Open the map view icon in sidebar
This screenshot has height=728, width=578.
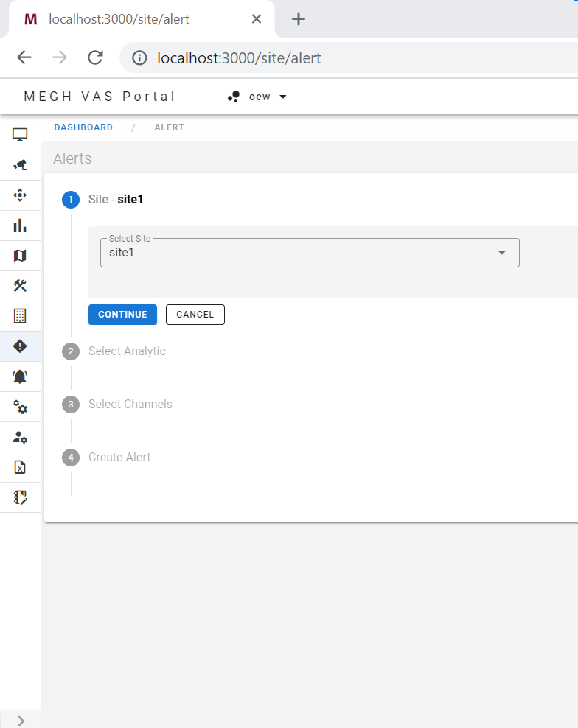20,256
